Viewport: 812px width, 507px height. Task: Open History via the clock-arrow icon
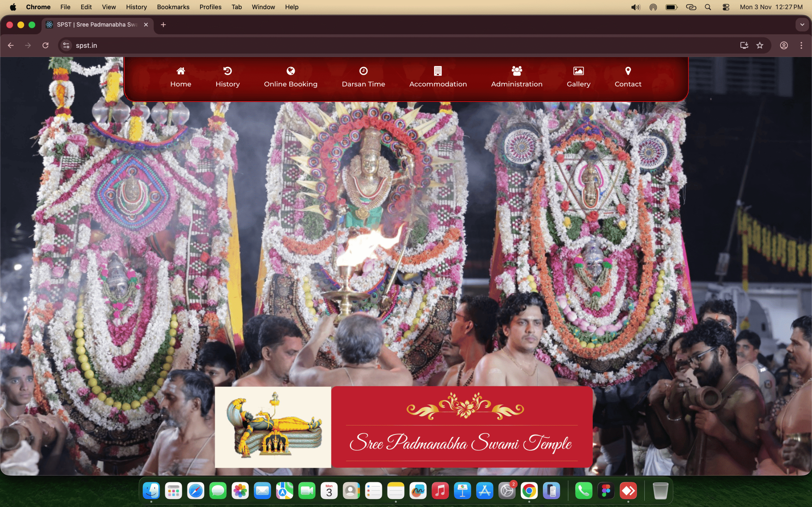click(227, 71)
